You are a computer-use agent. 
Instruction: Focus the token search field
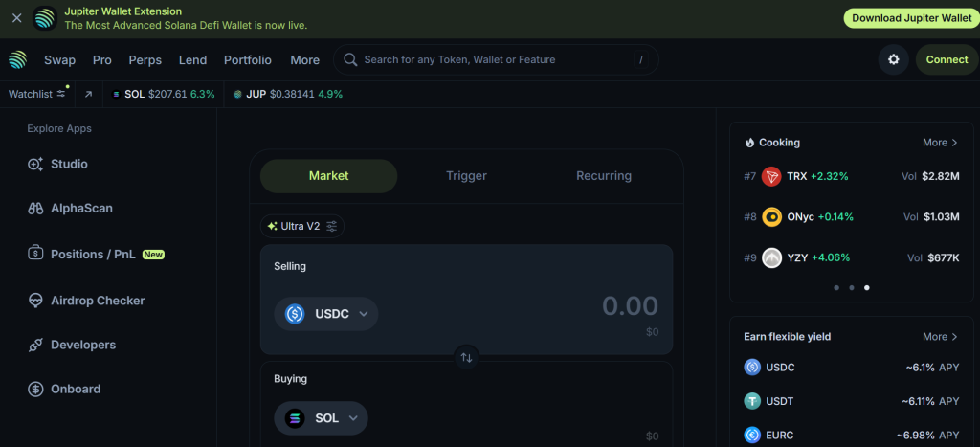(x=496, y=59)
